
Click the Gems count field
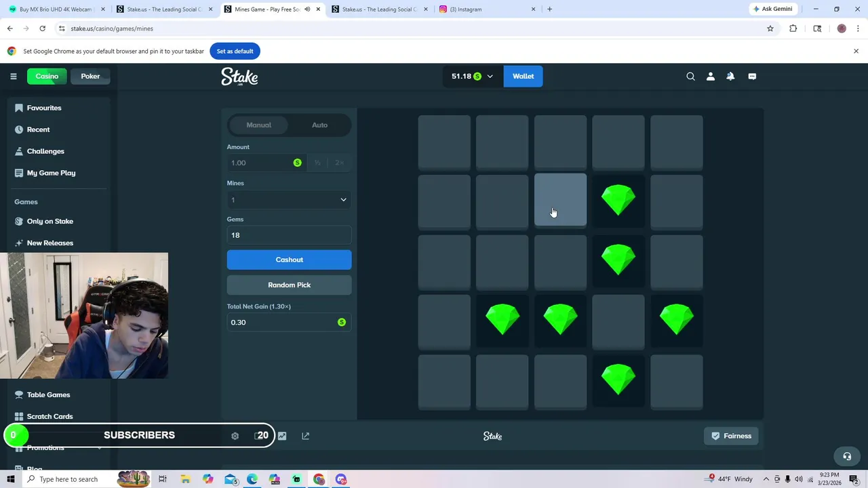pyautogui.click(x=289, y=235)
